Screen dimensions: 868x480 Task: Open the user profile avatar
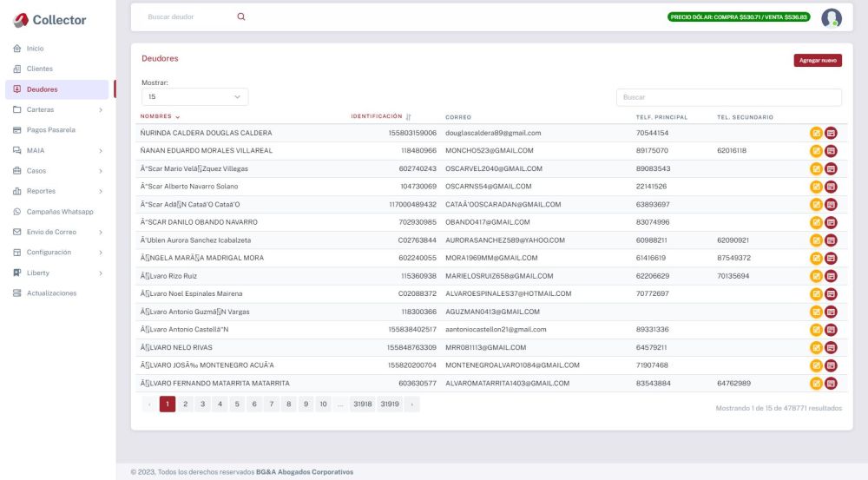[x=831, y=17]
